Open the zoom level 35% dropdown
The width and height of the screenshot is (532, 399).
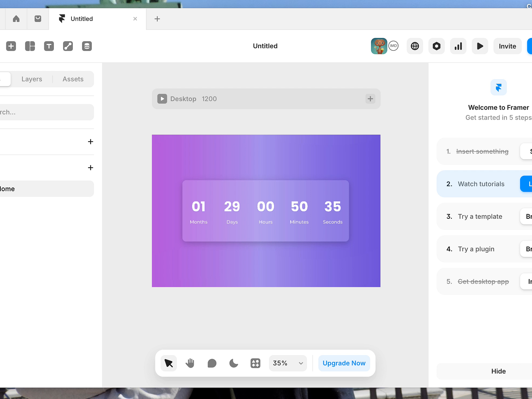click(288, 363)
